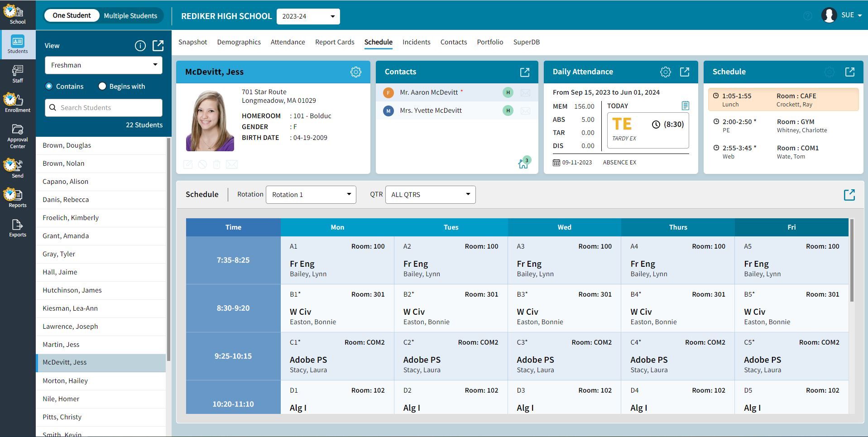The height and width of the screenshot is (437, 868).
Task: Switch to the Demographics tab
Action: [239, 42]
